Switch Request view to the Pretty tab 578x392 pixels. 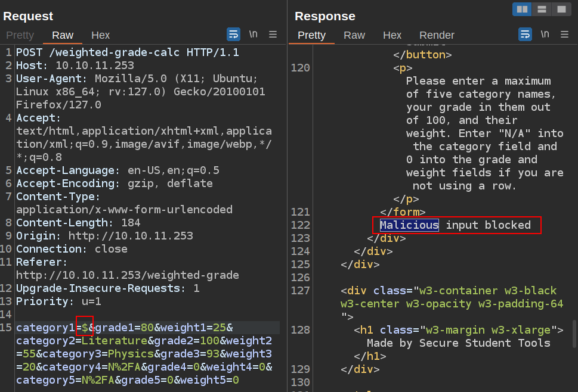[20, 35]
